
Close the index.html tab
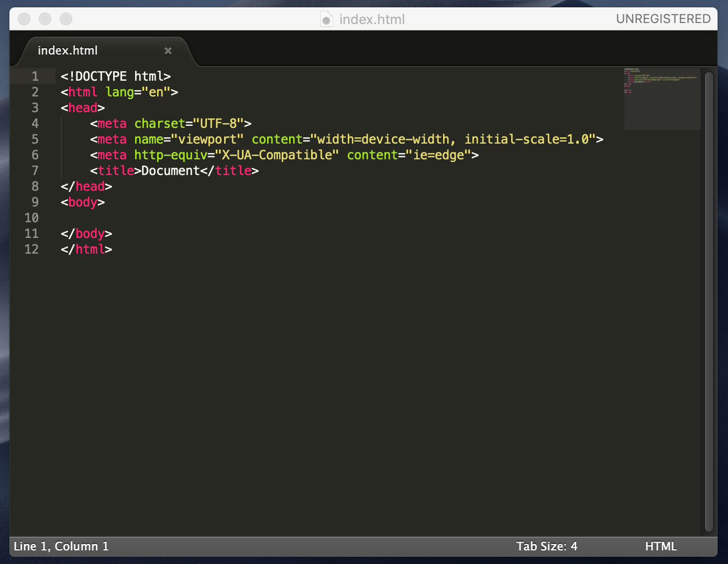point(168,51)
